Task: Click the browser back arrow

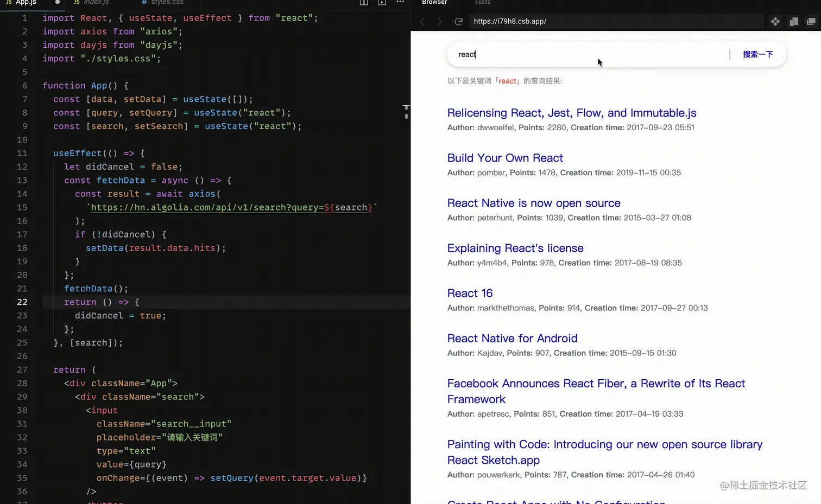Action: [422, 22]
